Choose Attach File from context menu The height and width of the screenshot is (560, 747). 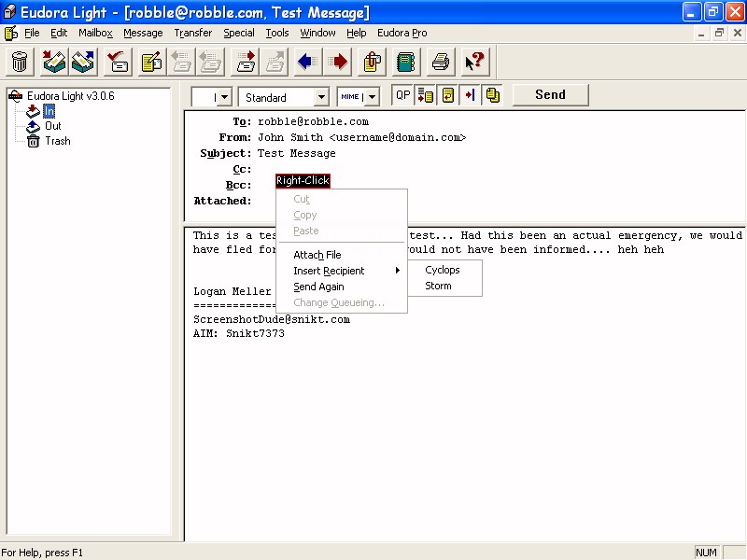pyautogui.click(x=342, y=255)
